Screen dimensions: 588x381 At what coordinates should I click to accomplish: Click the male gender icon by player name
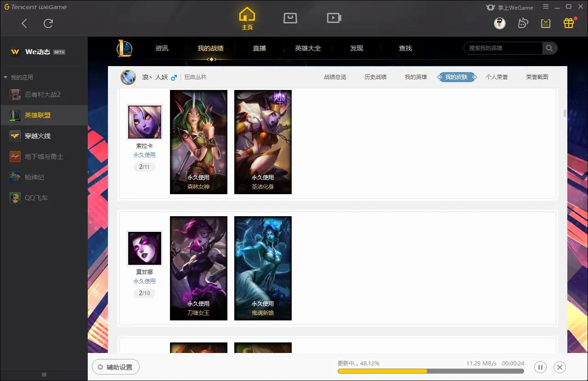coord(174,78)
